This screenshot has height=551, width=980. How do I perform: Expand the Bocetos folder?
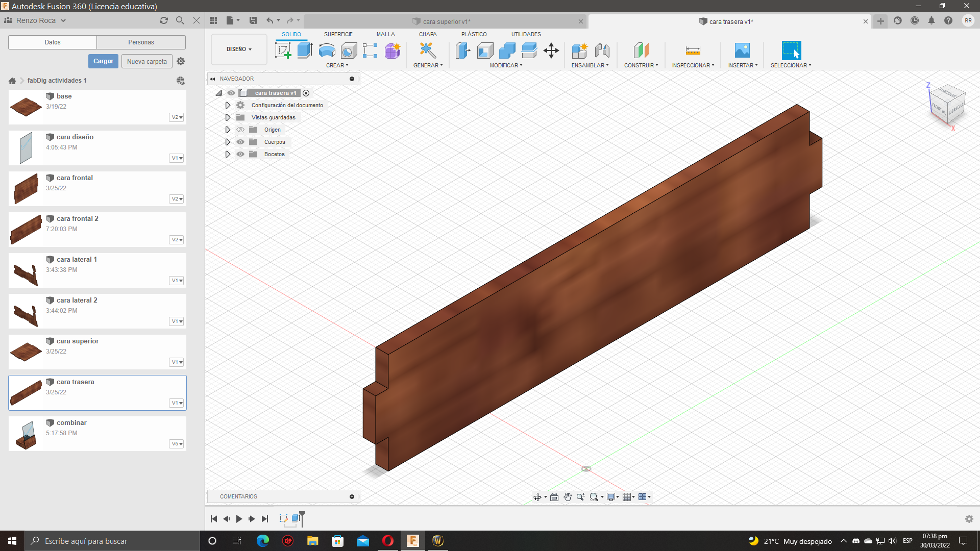coord(228,154)
